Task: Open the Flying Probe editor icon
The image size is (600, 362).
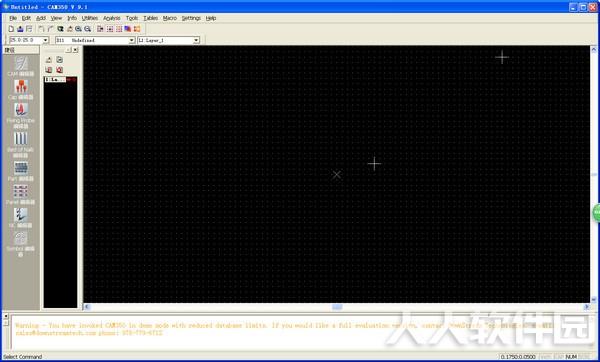Action: point(21,116)
